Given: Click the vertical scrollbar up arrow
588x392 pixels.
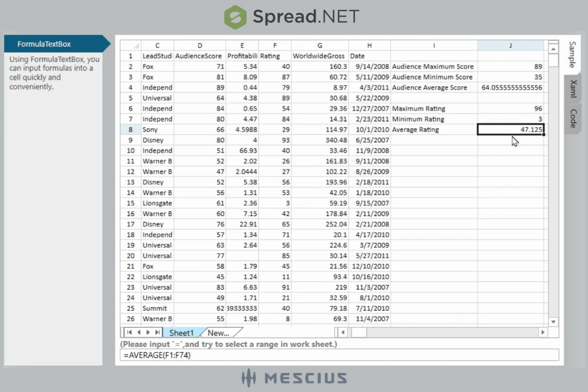Looking at the screenshot, I should coord(553,48).
